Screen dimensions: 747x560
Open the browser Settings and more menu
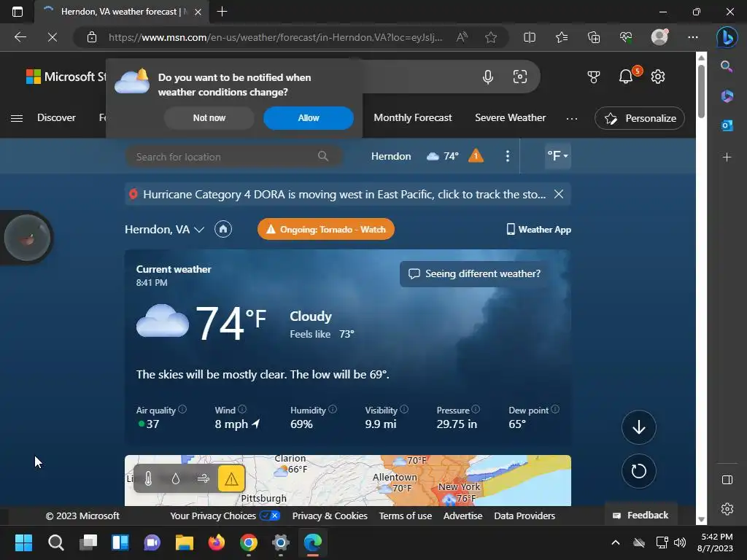pyautogui.click(x=693, y=37)
